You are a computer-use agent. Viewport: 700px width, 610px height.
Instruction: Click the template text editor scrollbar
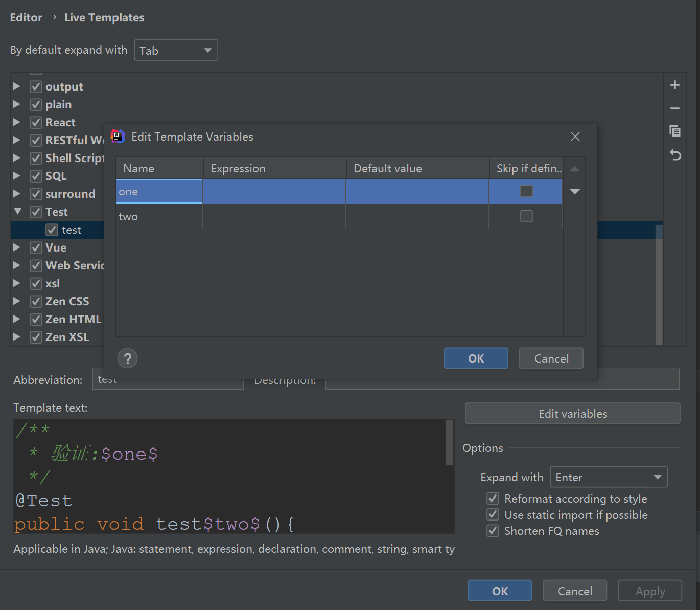(450, 443)
